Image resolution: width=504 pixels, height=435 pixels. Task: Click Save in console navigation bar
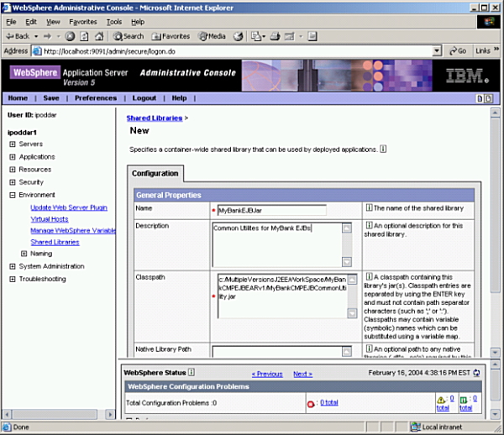[x=51, y=98]
